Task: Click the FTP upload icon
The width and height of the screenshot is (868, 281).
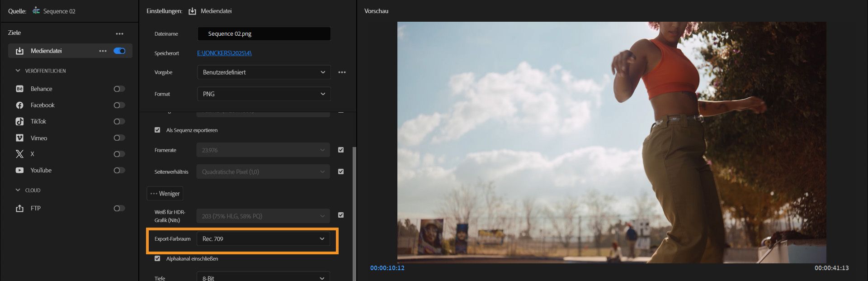Action: [x=19, y=209]
